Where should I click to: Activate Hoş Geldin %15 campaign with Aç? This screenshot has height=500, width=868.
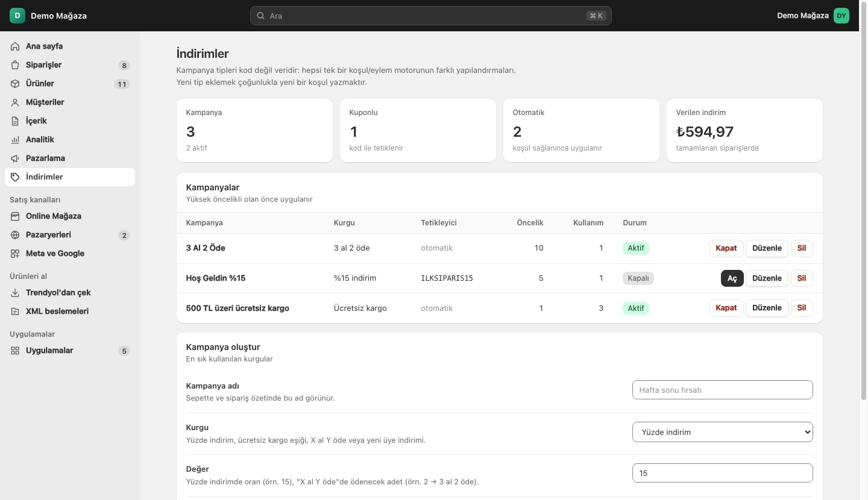coord(732,278)
